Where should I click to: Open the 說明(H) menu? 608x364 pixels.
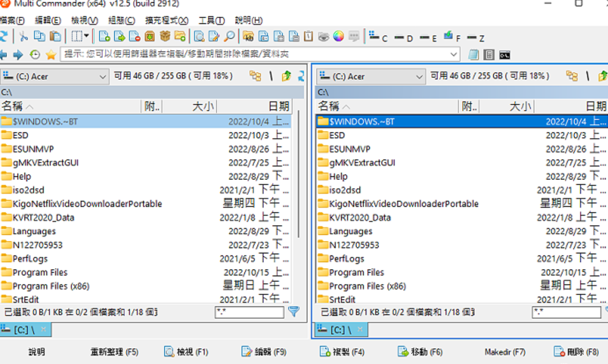pos(249,20)
